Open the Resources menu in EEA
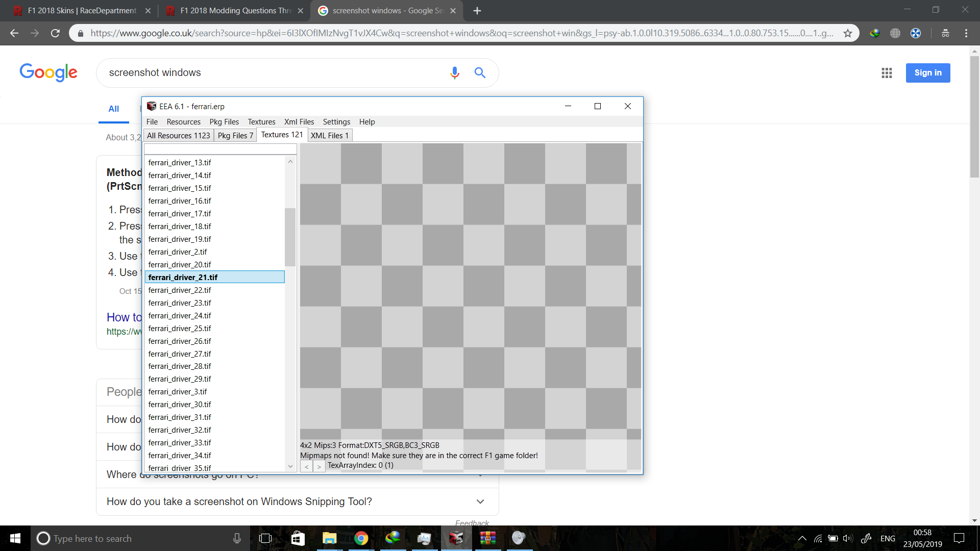Image resolution: width=980 pixels, height=551 pixels. pos(184,122)
